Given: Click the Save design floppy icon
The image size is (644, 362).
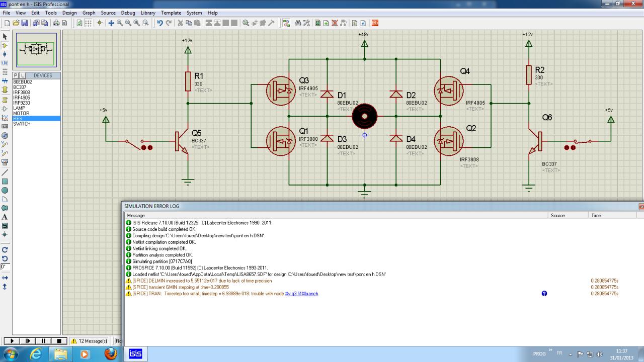Looking at the screenshot, I should point(25,23).
